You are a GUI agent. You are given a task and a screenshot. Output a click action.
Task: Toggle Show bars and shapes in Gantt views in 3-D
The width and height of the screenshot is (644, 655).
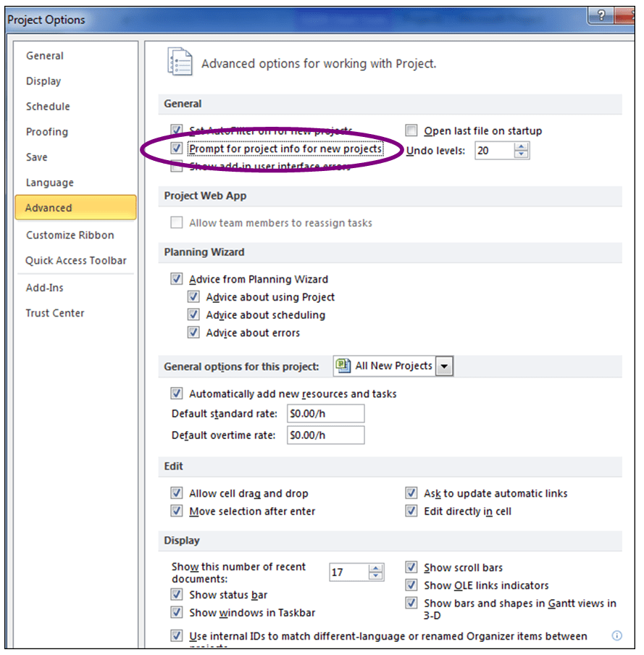[x=411, y=603]
